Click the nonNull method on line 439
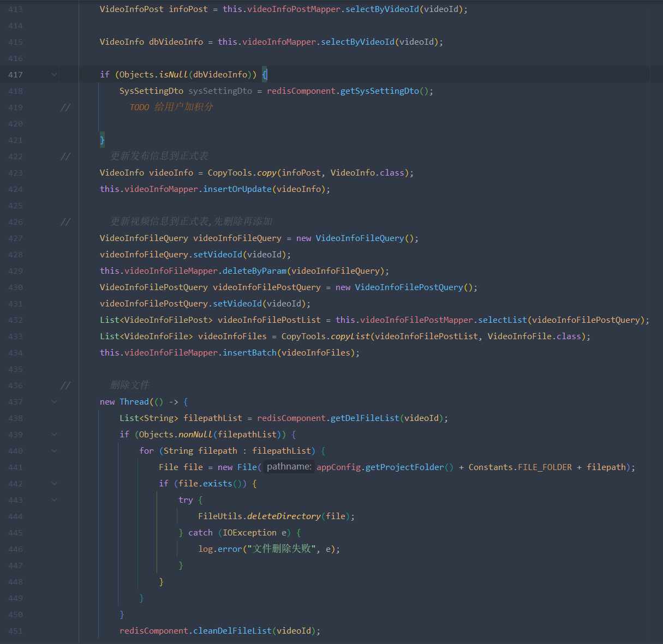The width and height of the screenshot is (663, 644). point(195,435)
